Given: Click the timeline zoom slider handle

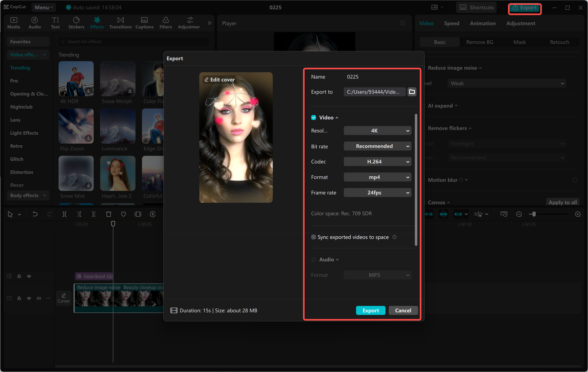Looking at the screenshot, I should [x=534, y=214].
